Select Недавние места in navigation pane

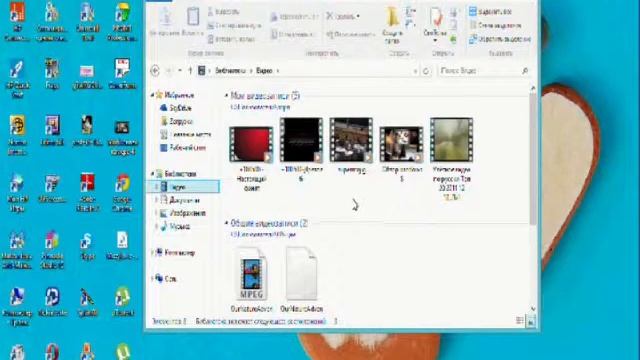186,134
